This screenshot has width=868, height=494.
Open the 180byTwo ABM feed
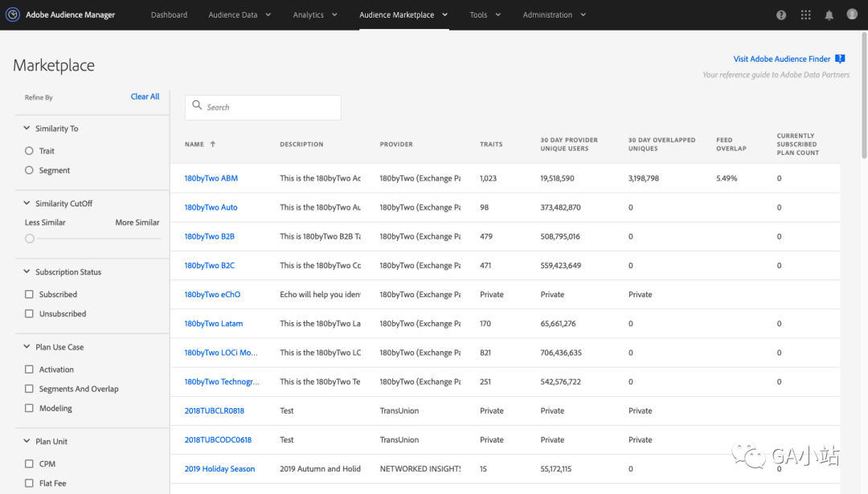(x=211, y=178)
